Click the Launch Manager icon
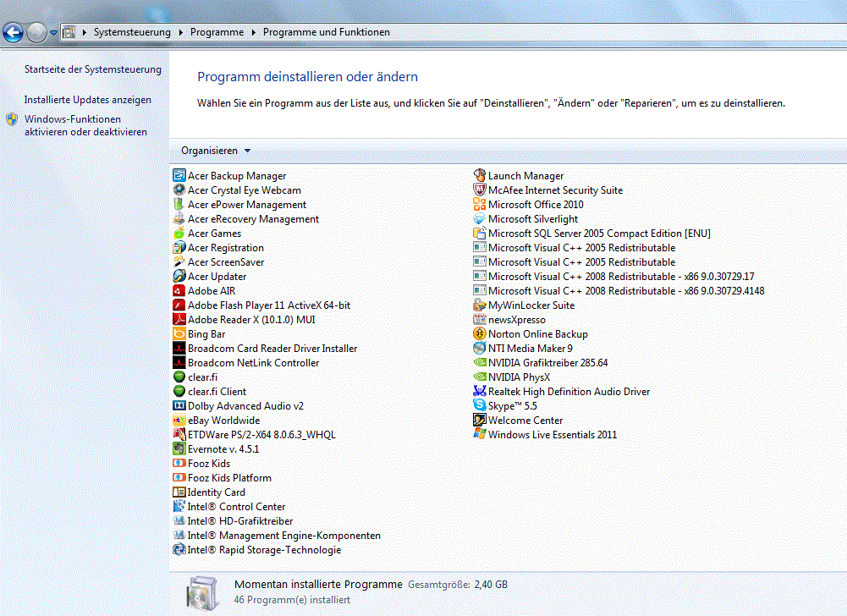This screenshot has width=847, height=616. point(480,175)
